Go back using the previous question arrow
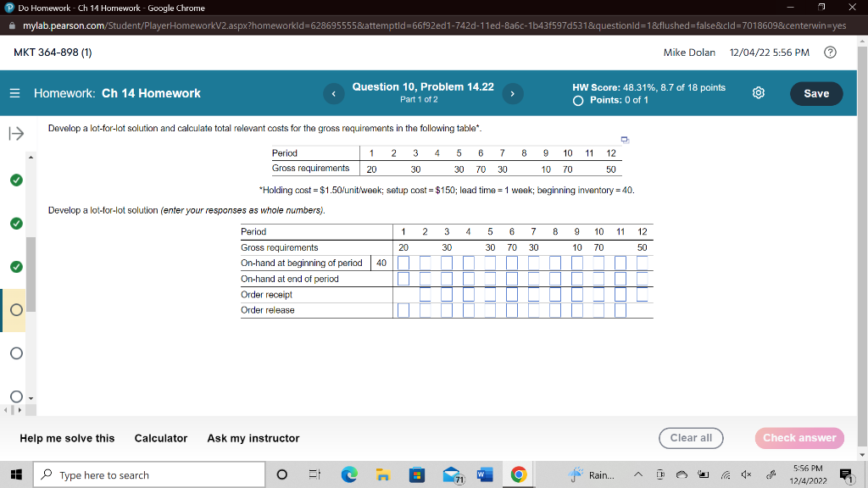The width and height of the screenshot is (868, 488). tap(333, 93)
